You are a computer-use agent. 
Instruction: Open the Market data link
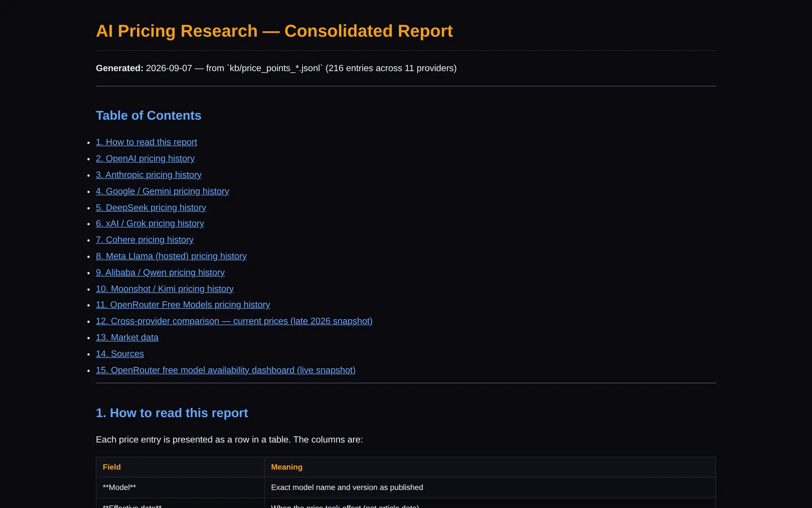click(x=127, y=337)
